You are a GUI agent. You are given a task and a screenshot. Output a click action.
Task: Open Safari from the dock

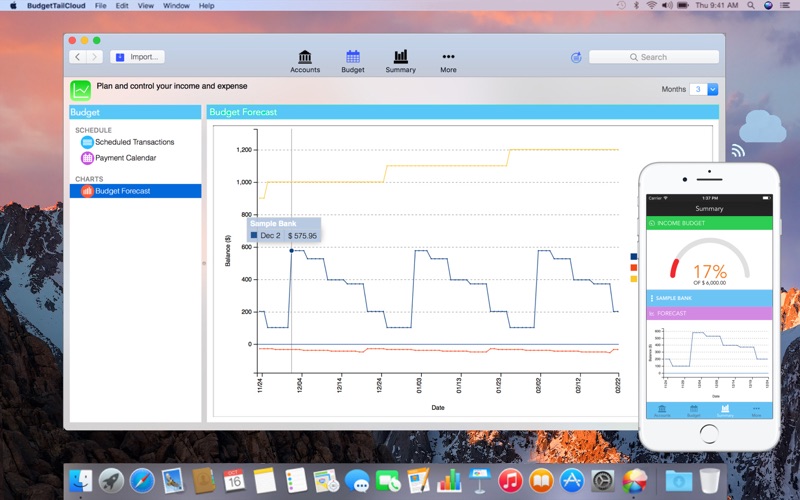(142, 481)
